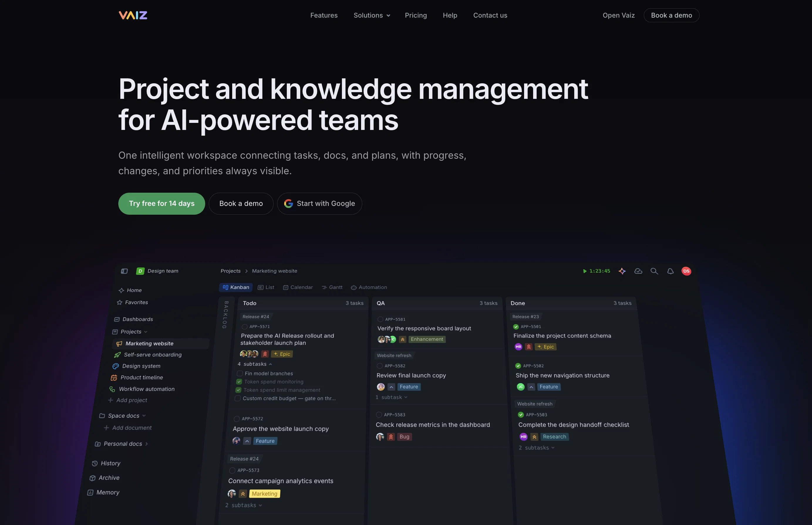Switch to the List view tab
Screen dimensions: 812x525
(266, 287)
